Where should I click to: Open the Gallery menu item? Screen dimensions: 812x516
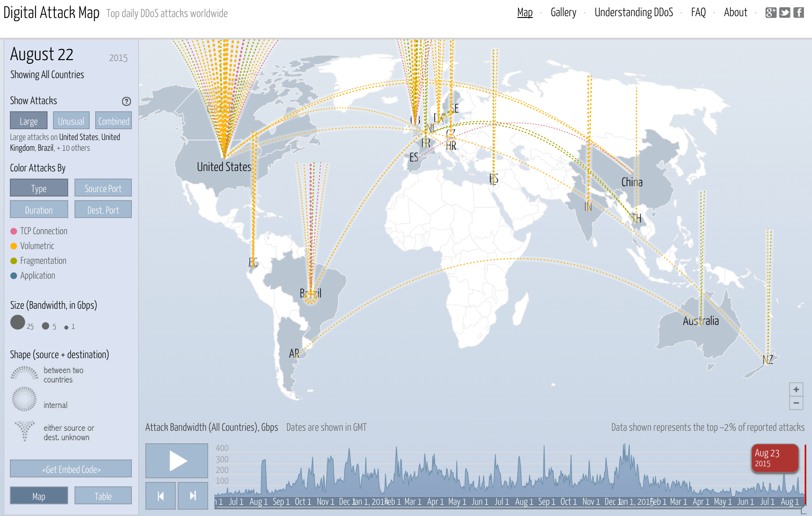tap(563, 13)
